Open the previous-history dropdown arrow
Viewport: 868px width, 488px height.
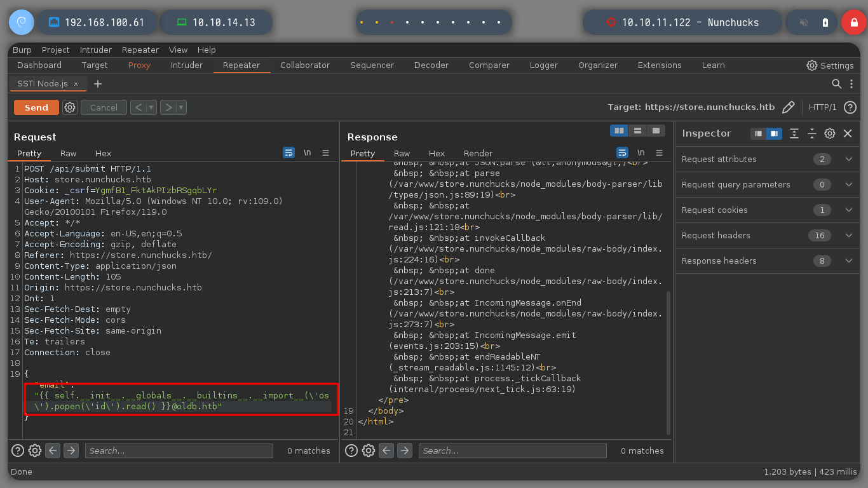point(151,107)
